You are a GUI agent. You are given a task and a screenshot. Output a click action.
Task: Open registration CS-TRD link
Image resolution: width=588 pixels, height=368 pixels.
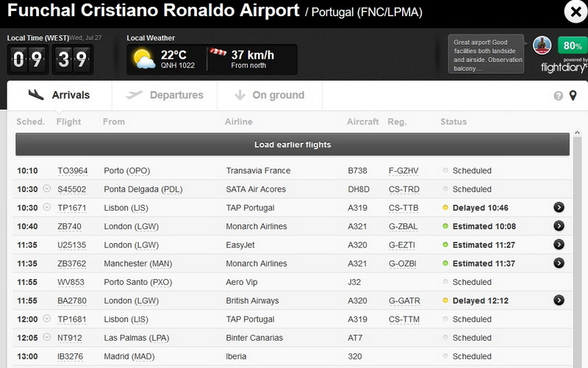coord(404,190)
